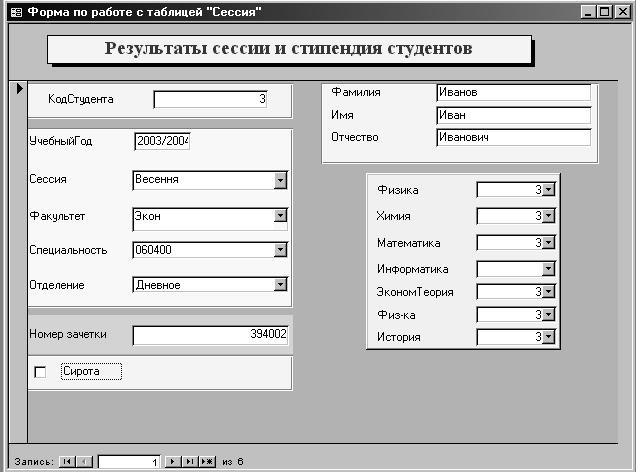
Task: Open the Факультет dropdown list
Action: [x=280, y=215]
